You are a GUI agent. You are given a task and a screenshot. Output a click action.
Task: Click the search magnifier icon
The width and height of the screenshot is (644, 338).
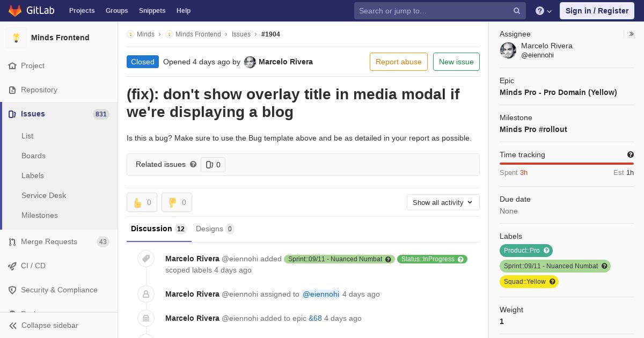point(517,11)
